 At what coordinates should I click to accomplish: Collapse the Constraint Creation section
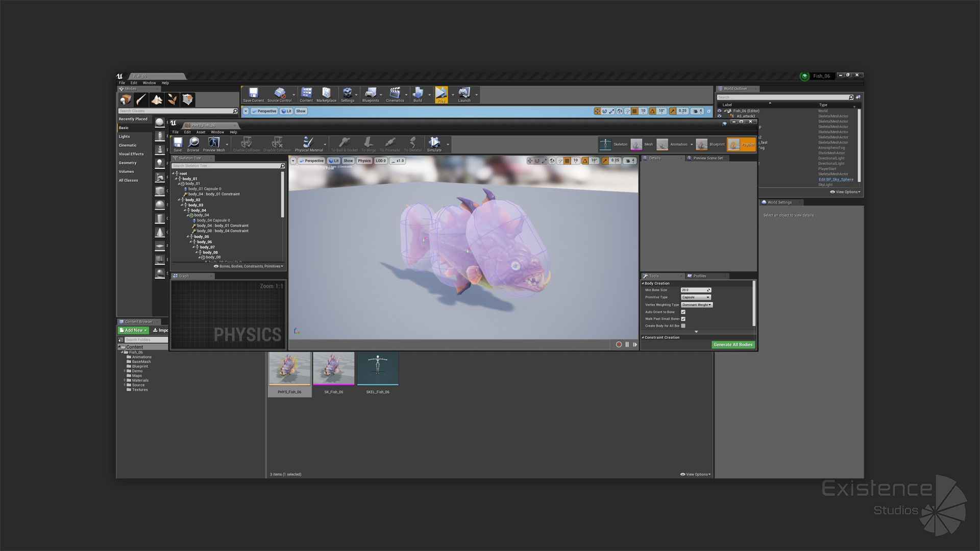tap(643, 337)
